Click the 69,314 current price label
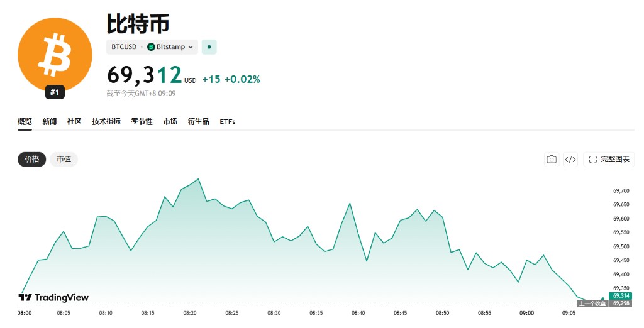Screen dimensions: 644x328 621,295
